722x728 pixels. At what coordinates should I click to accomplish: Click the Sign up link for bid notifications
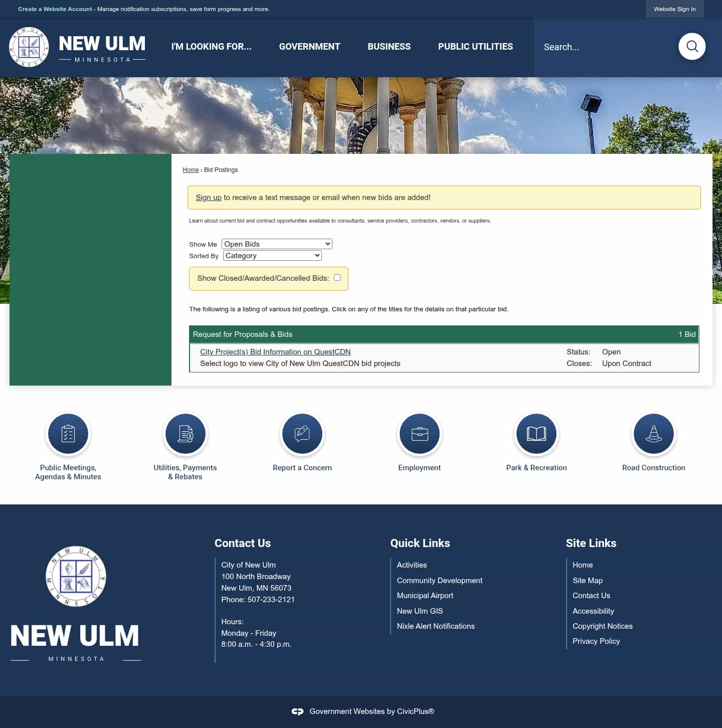[x=209, y=198]
